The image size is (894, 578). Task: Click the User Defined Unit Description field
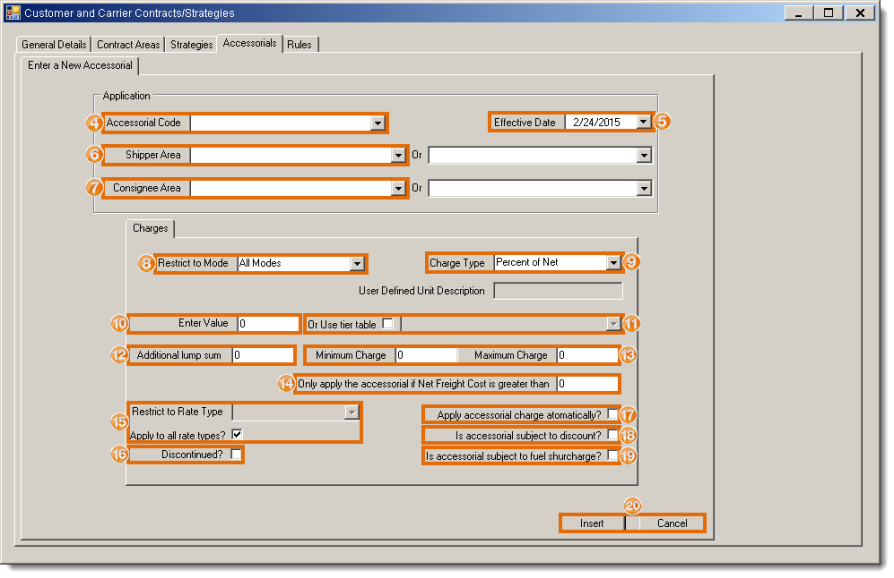coord(558,291)
